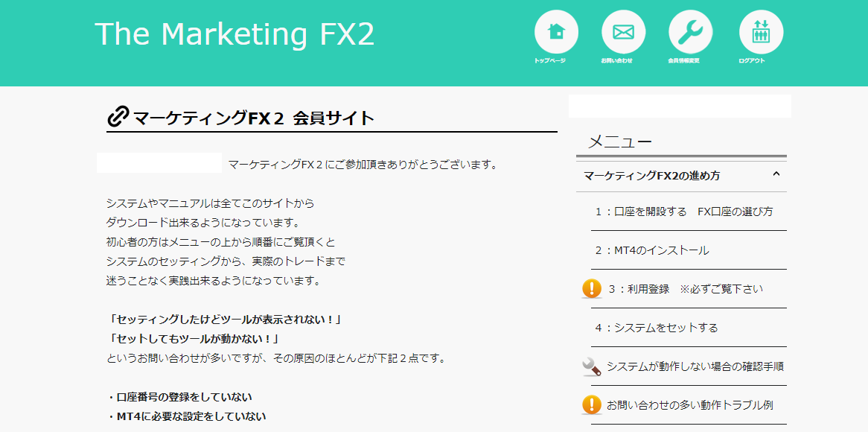Click warning icon next to 3:利用登録
Image resolution: width=868 pixels, height=432 pixels.
click(592, 289)
